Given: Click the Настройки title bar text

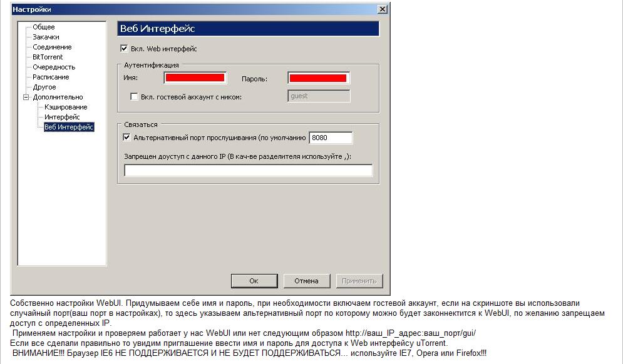Looking at the screenshot, I should point(32,9).
